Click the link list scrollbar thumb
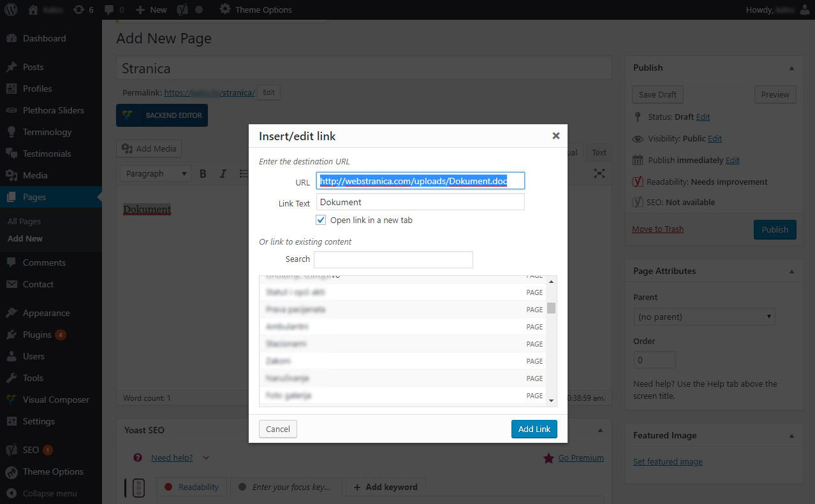The image size is (815, 504). click(551, 308)
